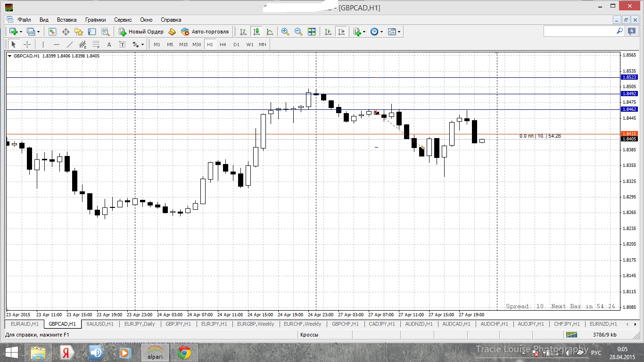This screenshot has height=362, width=644.
Task: Click the Zoom Out magnifier icon
Action: [x=298, y=32]
